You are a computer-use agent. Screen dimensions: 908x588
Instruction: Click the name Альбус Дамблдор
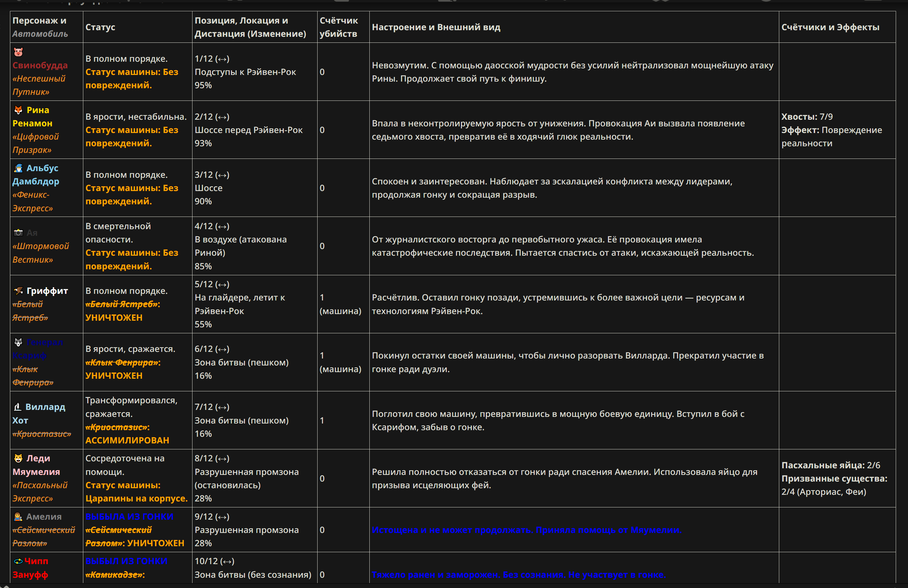[36, 175]
